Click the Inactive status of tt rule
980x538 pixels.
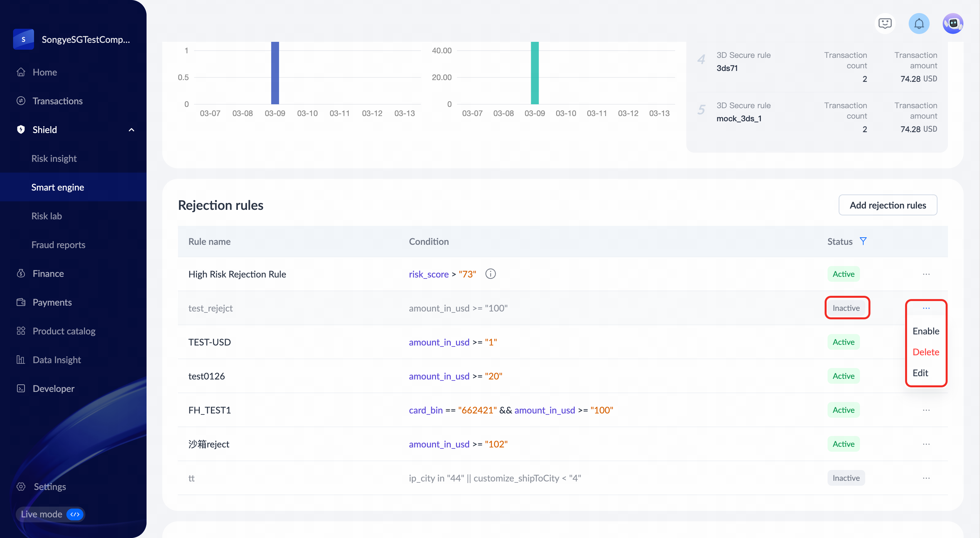click(846, 478)
